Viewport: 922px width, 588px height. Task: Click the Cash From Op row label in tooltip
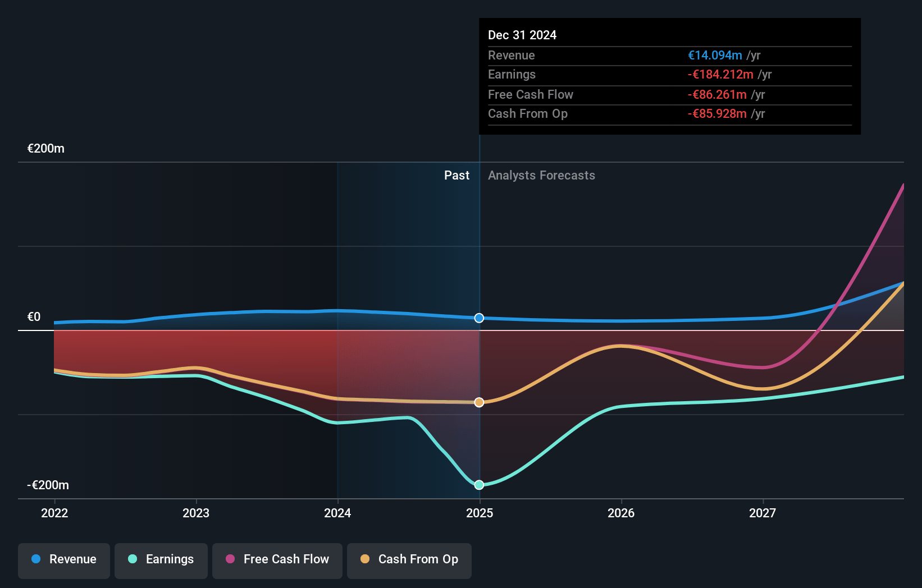point(528,114)
